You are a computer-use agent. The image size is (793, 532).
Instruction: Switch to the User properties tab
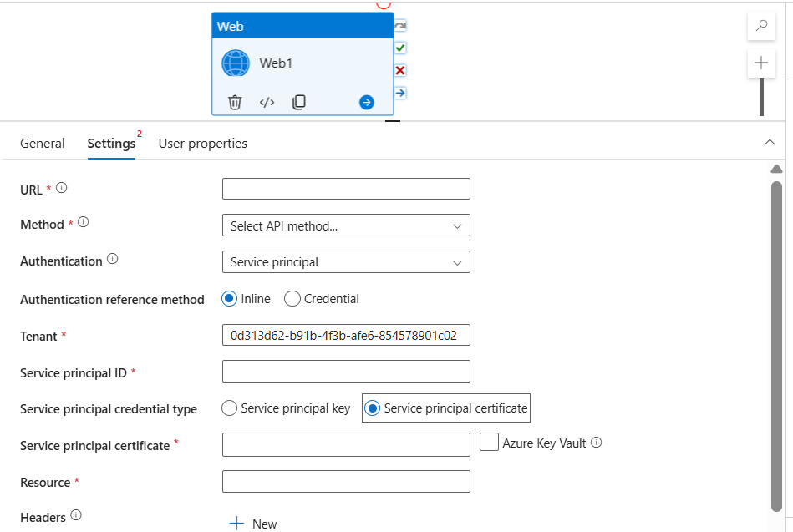[x=203, y=144]
